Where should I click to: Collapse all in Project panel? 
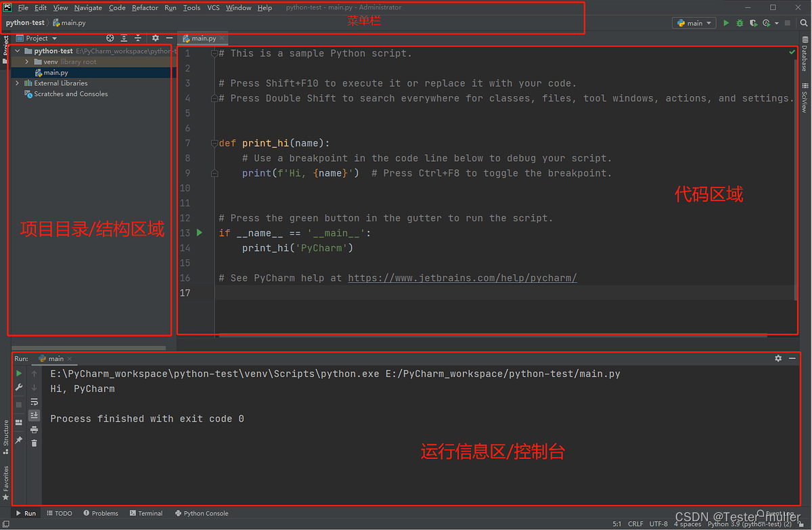[138, 39]
